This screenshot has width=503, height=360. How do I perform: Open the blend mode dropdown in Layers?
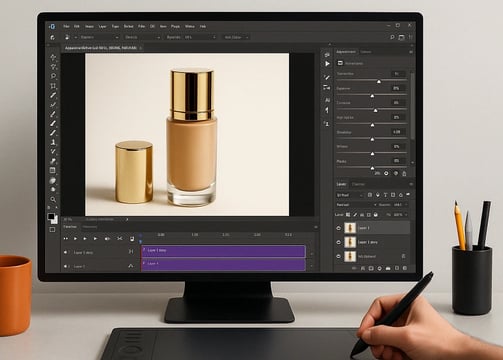tap(356, 205)
